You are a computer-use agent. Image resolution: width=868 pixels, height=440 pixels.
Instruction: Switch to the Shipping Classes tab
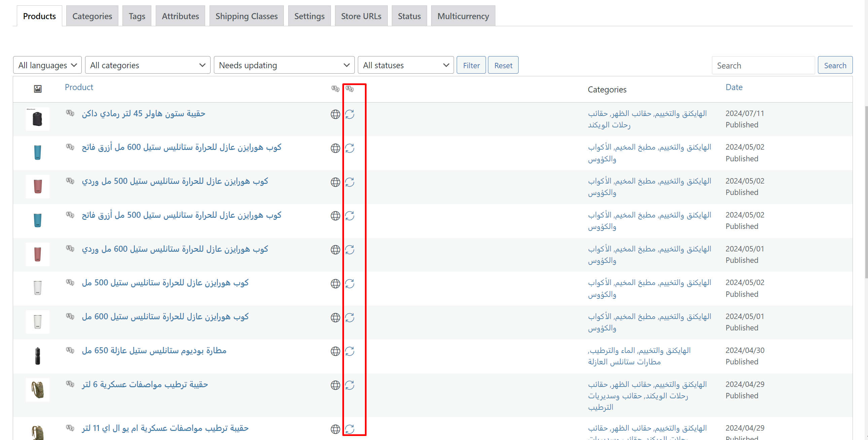(x=246, y=16)
